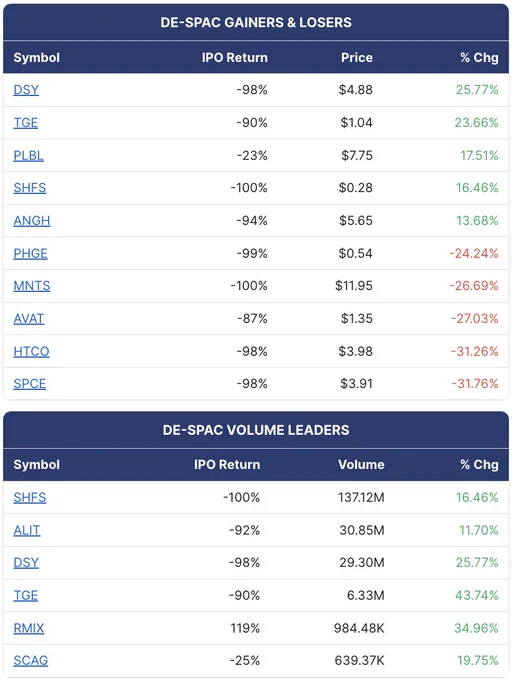Open the DSY link in Volume Leaders
The height and width of the screenshot is (680, 512).
(26, 562)
